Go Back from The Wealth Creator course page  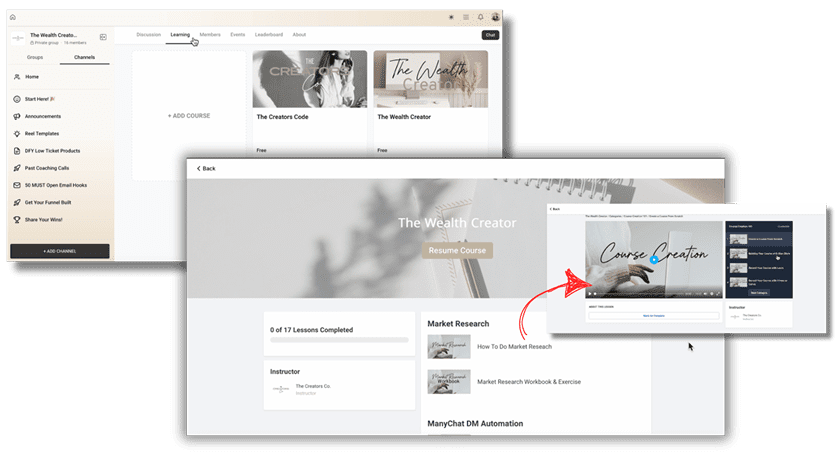(206, 169)
